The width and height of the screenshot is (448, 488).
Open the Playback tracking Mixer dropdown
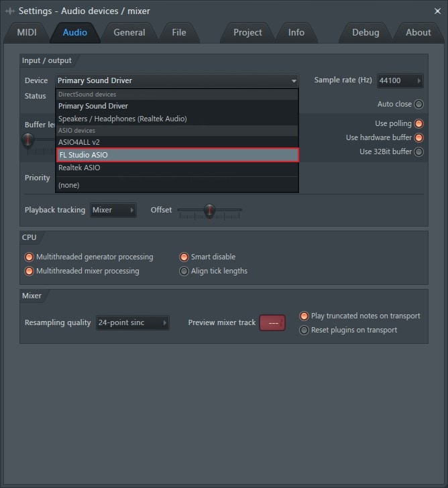113,210
